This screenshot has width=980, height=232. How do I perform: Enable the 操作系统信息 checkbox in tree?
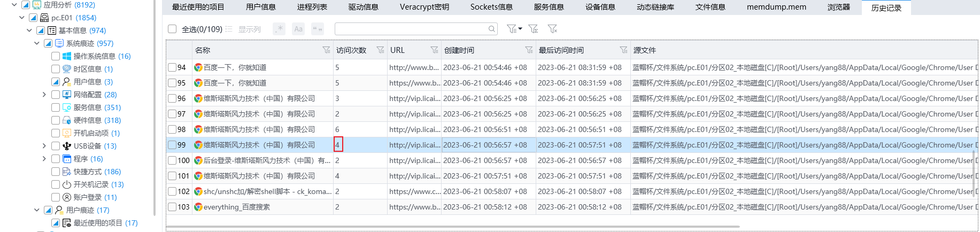(x=56, y=56)
